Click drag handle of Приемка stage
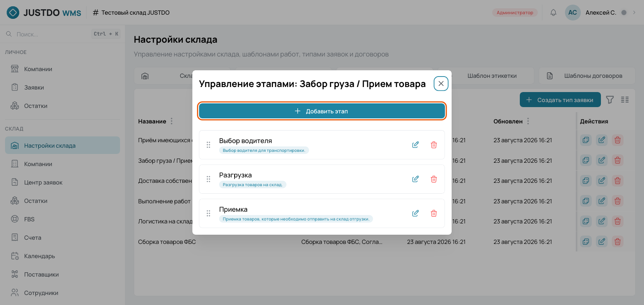644x305 pixels. 208,213
